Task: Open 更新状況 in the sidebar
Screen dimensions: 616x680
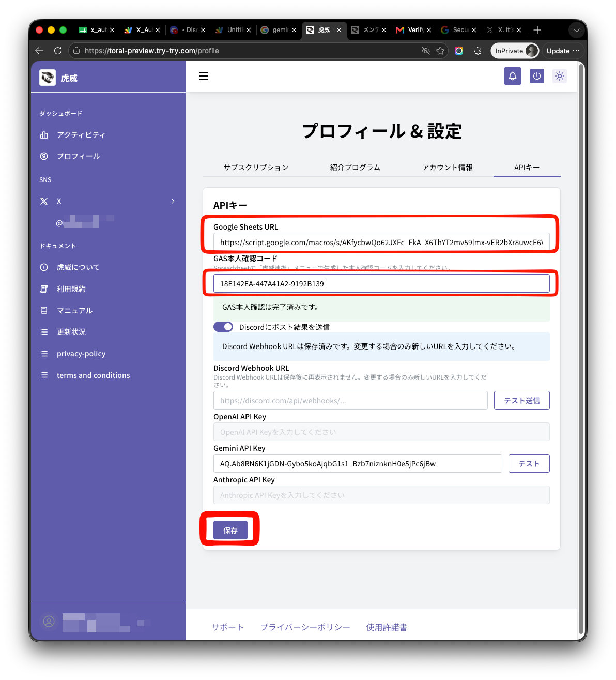Action: tap(71, 332)
